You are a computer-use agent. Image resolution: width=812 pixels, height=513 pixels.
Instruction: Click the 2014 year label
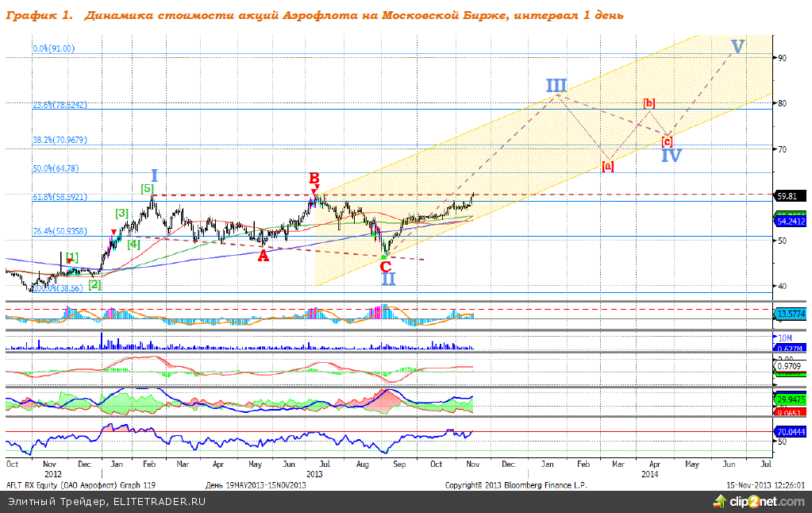(x=650, y=474)
